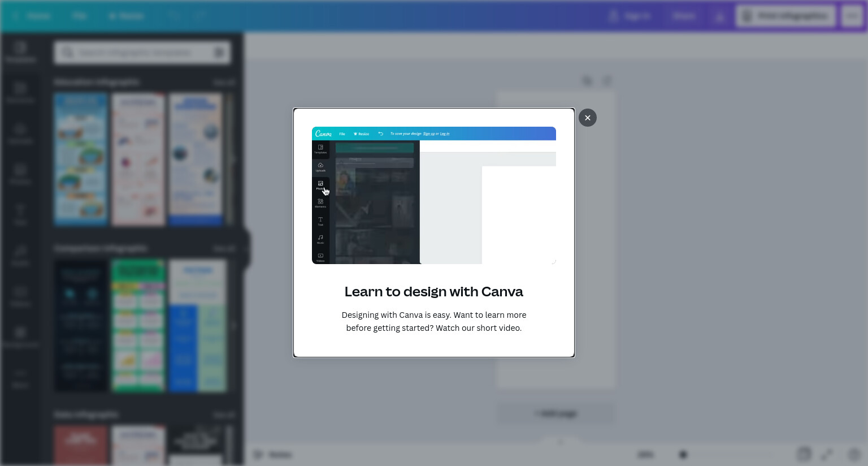Screen dimensions: 868x466
Task: Click the text 'Designing with Canva is easy'
Action: click(396, 315)
